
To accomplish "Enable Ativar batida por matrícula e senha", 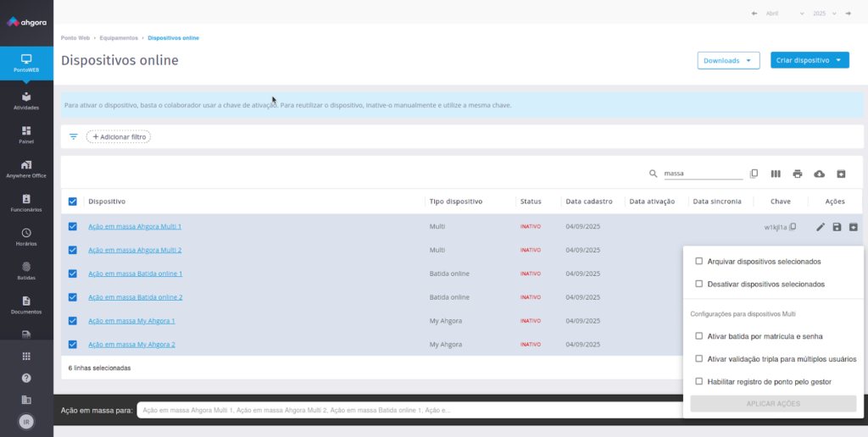I will point(698,336).
